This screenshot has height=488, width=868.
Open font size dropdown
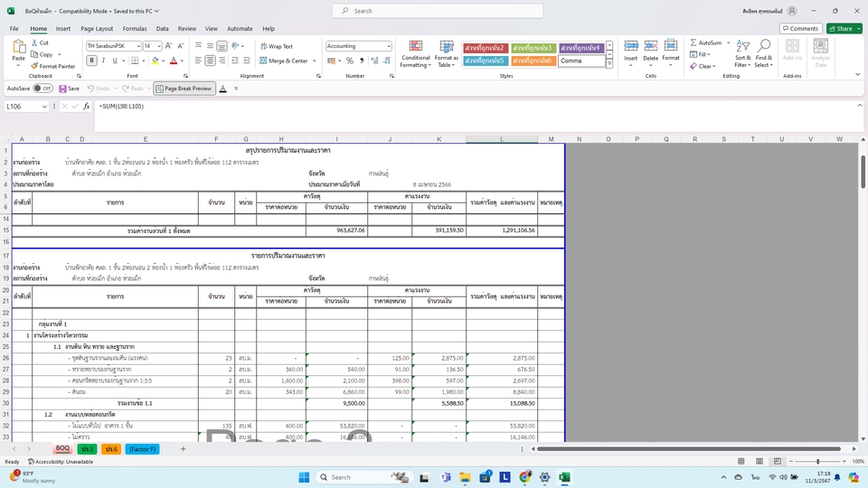pos(159,46)
